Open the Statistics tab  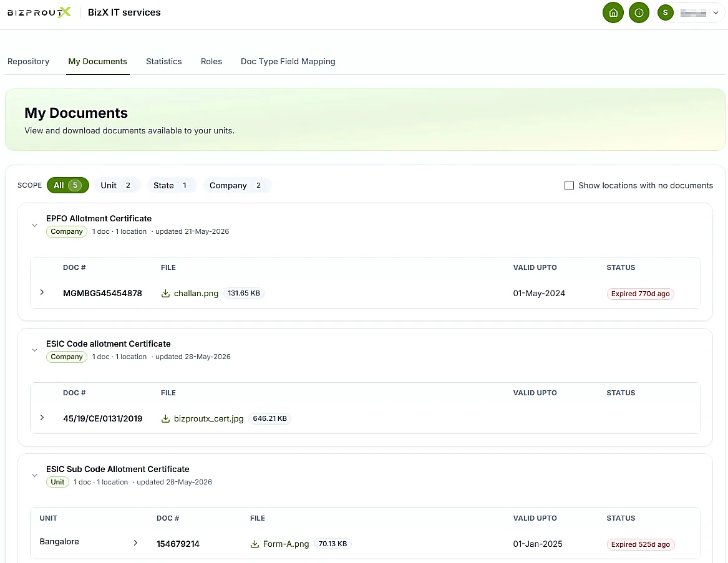(x=164, y=61)
